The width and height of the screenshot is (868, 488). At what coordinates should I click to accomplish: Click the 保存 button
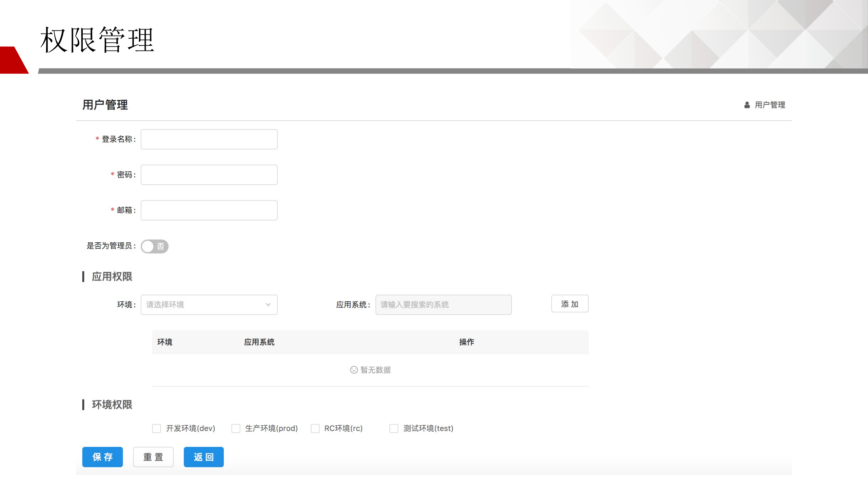102,457
